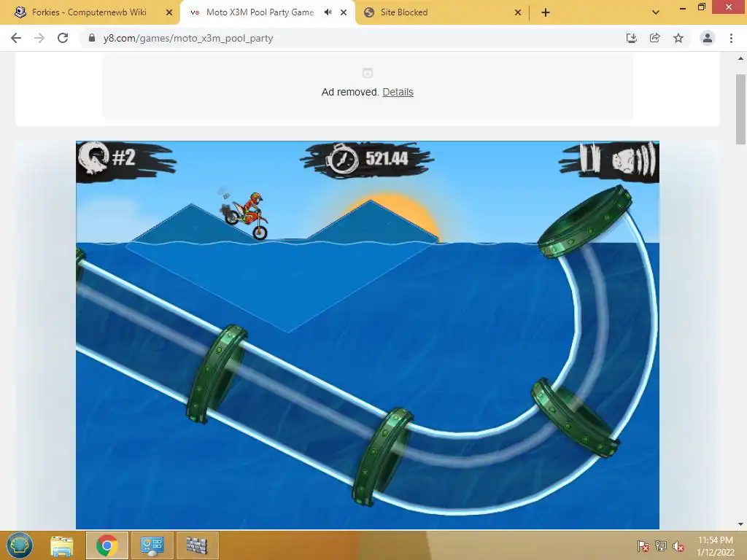View site information lock icon

92,38
